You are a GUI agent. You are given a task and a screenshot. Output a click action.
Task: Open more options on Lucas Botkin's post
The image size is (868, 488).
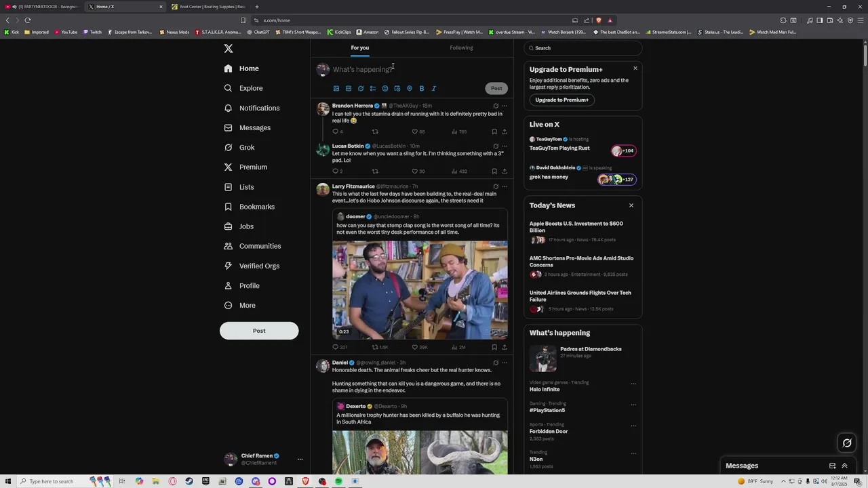tap(505, 146)
